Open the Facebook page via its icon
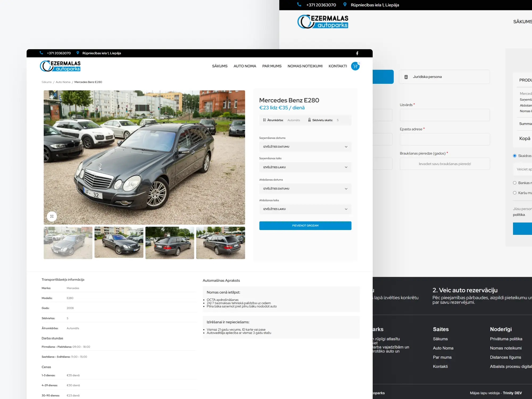This screenshot has height=399, width=532. point(357,53)
